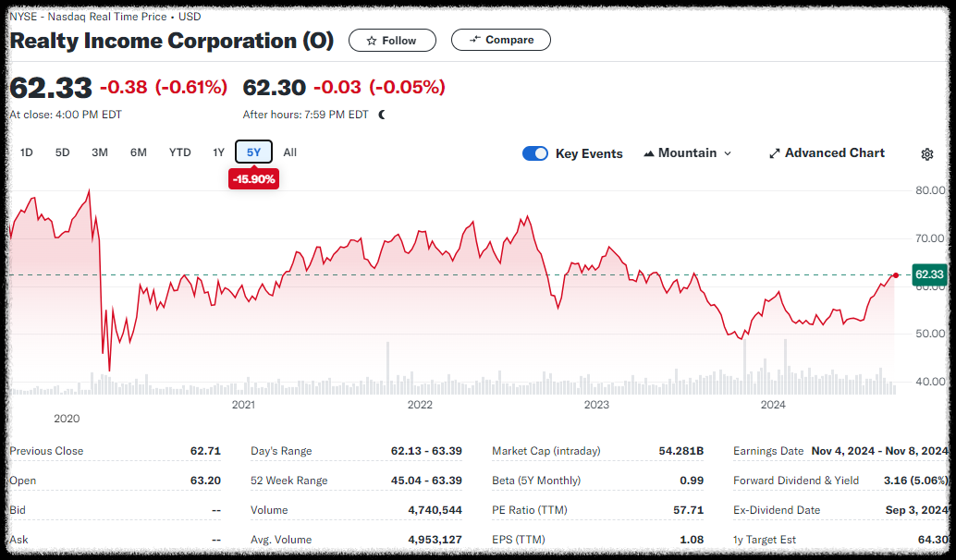Screen dimensions: 956x560
Task: Show All time range
Action: [x=289, y=152]
